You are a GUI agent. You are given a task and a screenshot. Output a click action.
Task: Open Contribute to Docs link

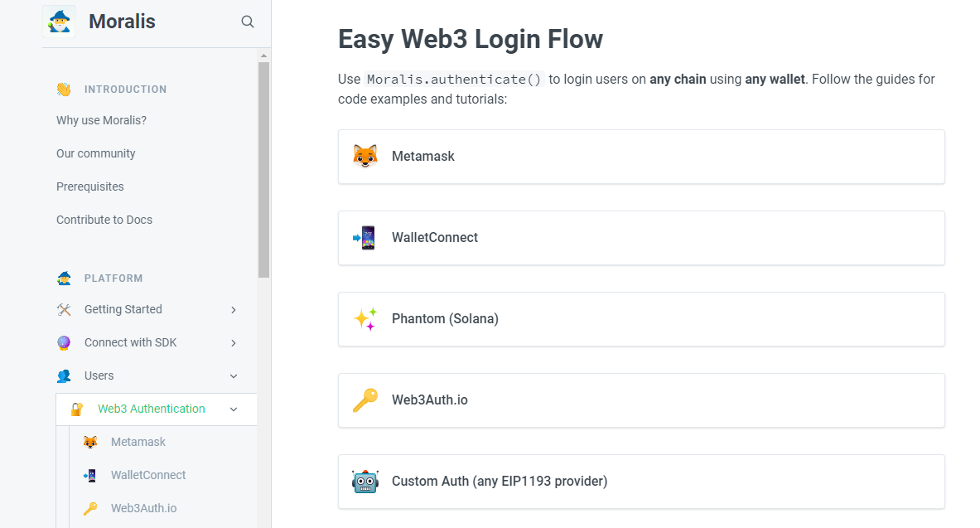[104, 220]
